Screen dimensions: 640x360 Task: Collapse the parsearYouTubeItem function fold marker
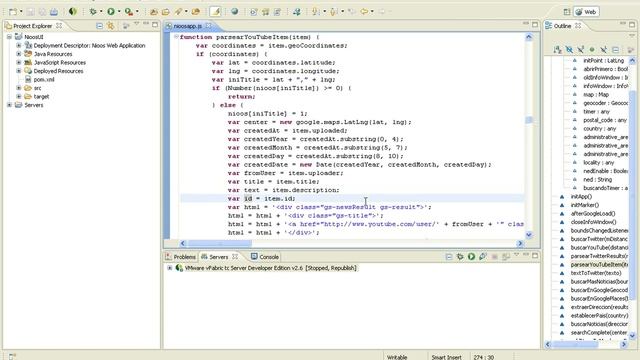point(176,37)
